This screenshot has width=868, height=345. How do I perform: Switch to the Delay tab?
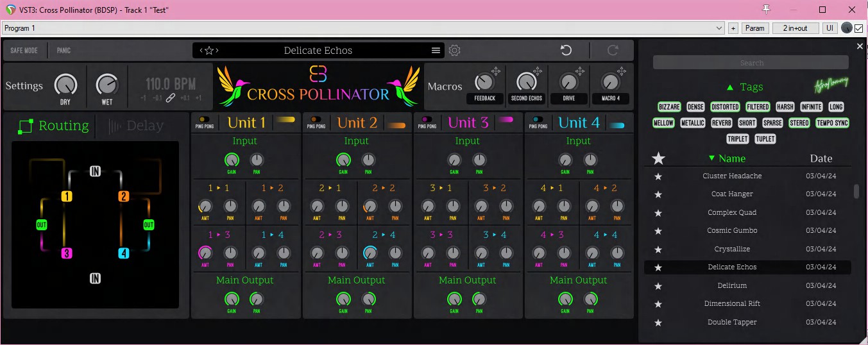(x=136, y=126)
